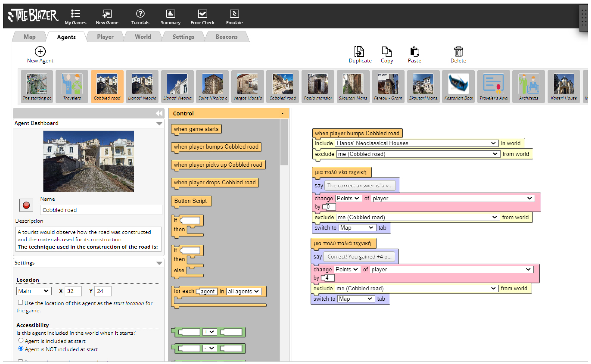Switch to the World tab
The height and width of the screenshot is (364, 591).
(143, 37)
